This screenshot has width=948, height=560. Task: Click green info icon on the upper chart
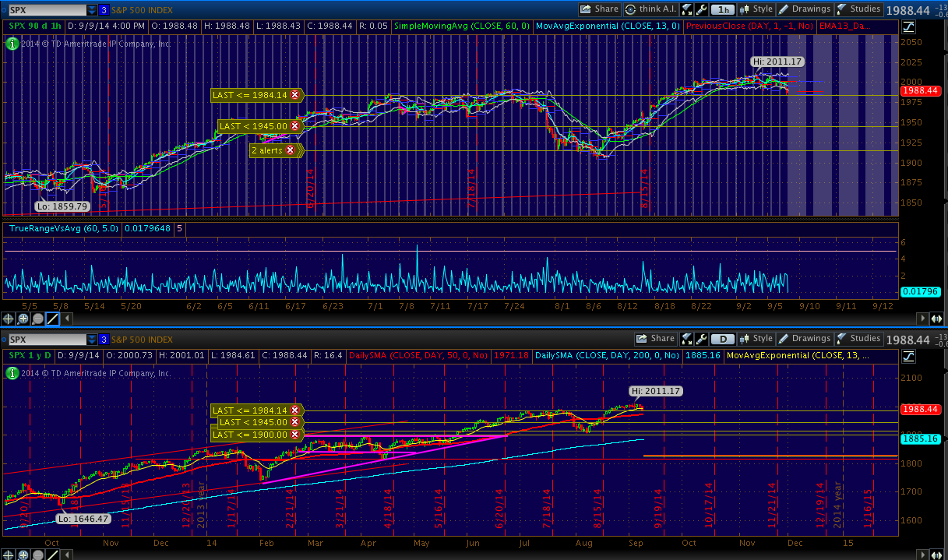(x=12, y=44)
